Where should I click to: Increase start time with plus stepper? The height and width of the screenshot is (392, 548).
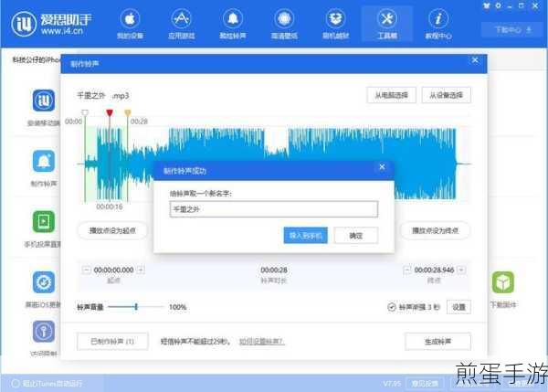click(141, 270)
